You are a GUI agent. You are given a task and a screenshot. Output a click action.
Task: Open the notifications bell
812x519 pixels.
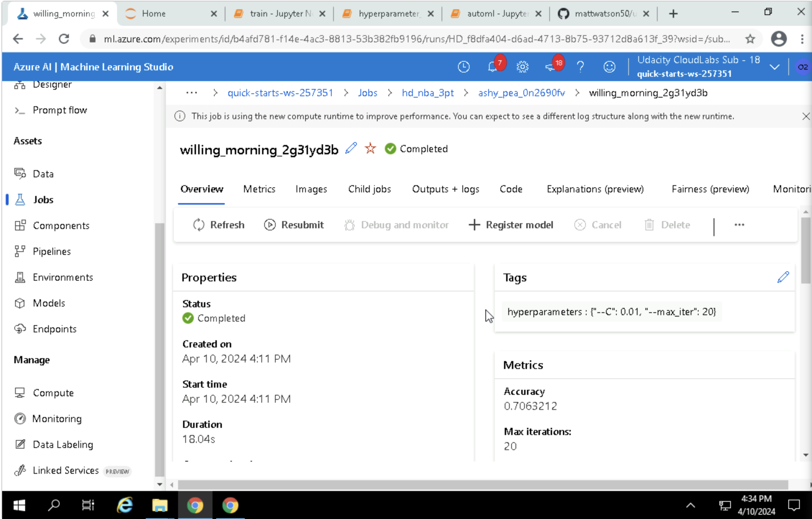[x=492, y=67]
